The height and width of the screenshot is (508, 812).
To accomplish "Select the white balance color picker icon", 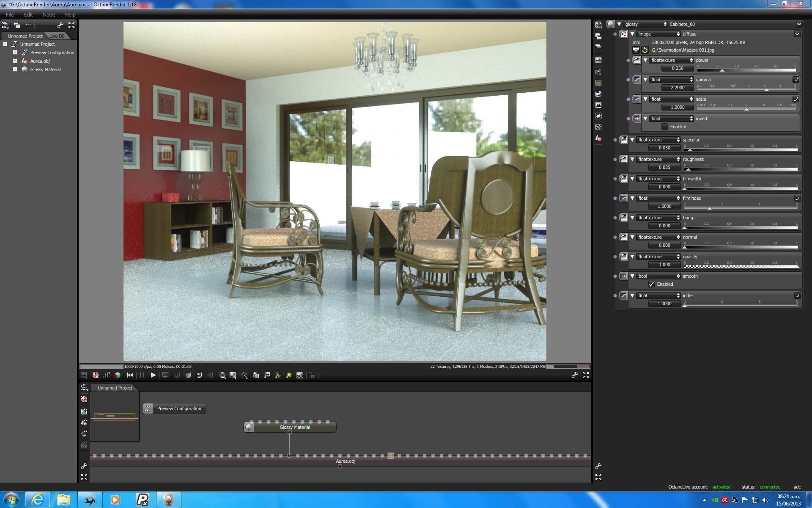I will 188,375.
